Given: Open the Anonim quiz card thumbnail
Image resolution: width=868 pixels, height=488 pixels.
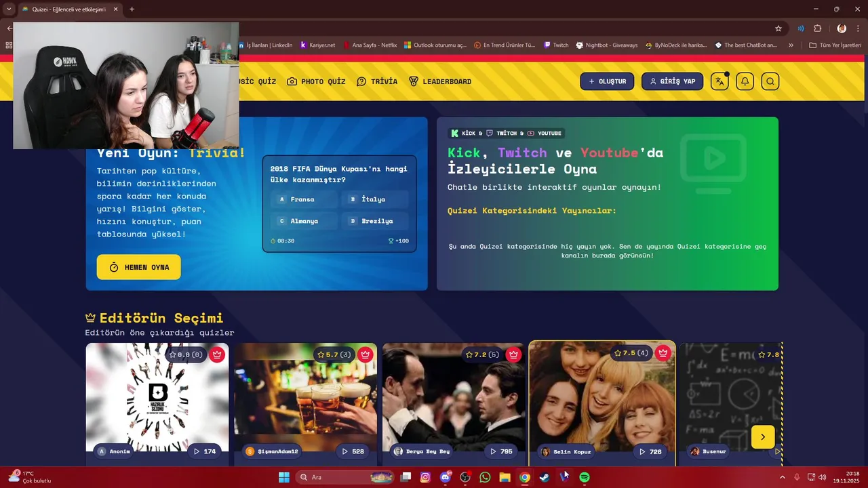Looking at the screenshot, I should click(157, 397).
